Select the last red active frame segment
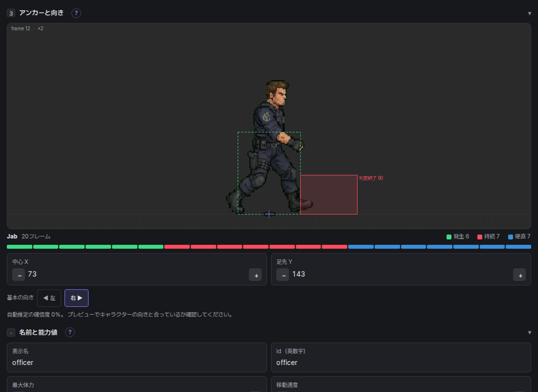This screenshot has width=538, height=392. point(335,246)
